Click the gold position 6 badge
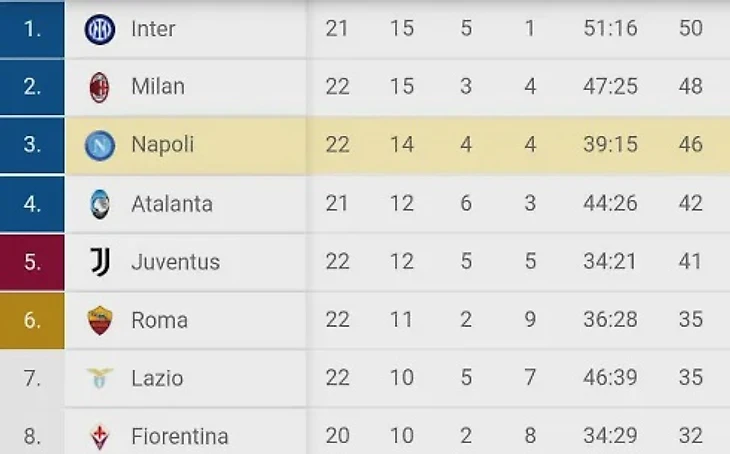Image resolution: width=730 pixels, height=454 pixels. click(32, 320)
